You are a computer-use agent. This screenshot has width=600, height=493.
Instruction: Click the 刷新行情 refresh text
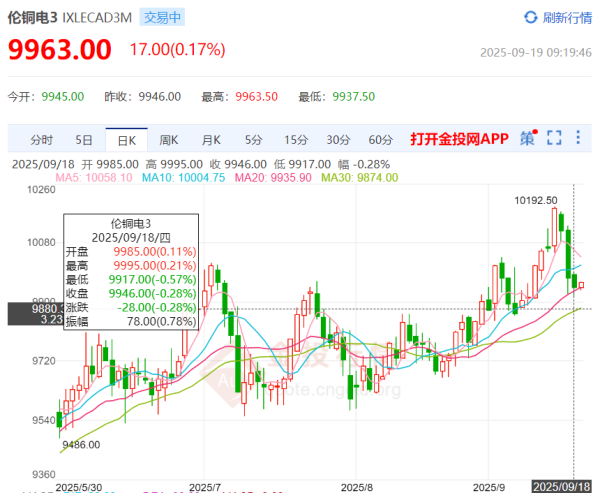coord(567,18)
